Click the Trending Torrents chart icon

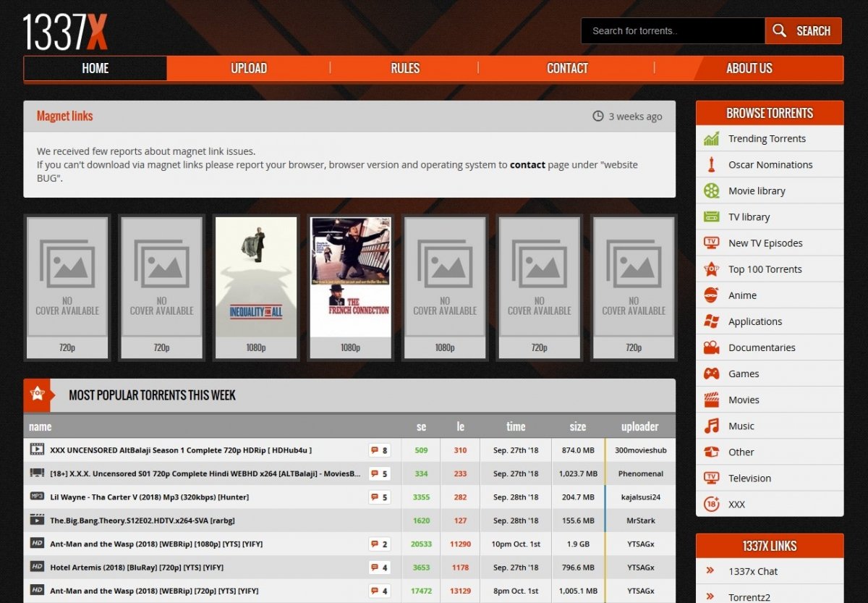(712, 138)
